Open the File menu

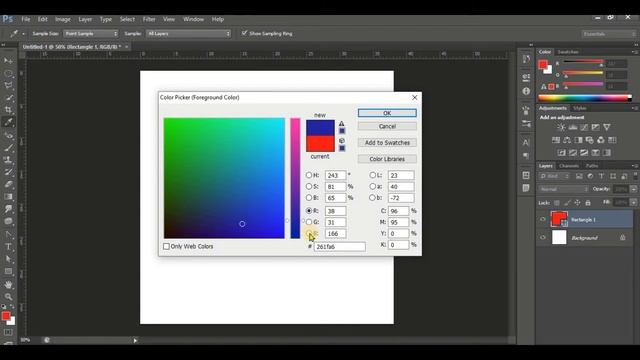tap(26, 19)
